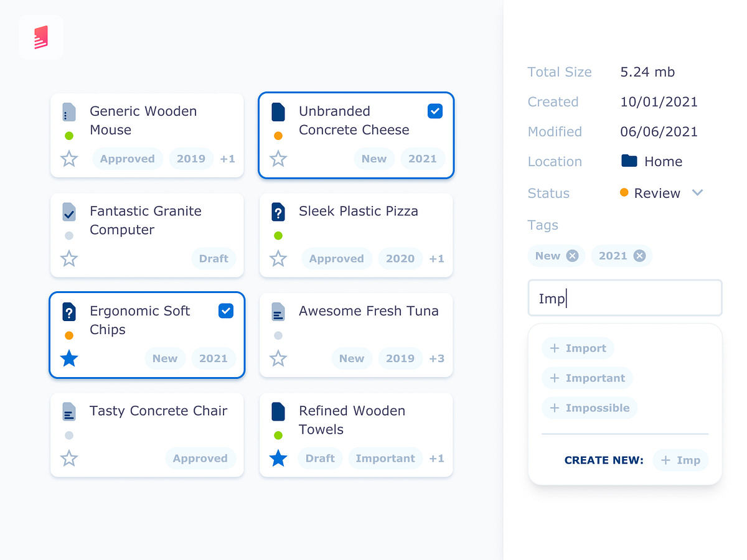Select the Impossible tag suggestion
Screen dimensions: 747x560
(x=589, y=408)
